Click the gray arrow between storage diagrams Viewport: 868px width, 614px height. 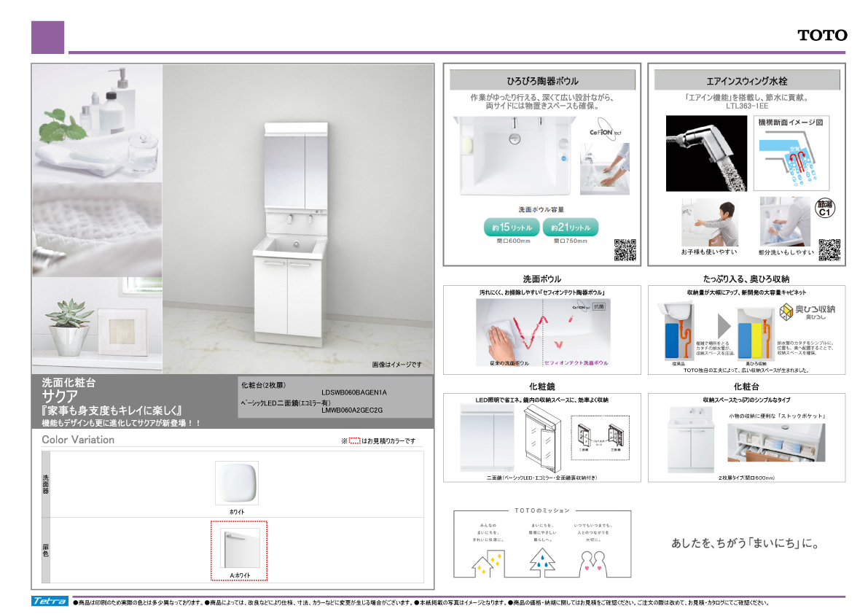(724, 325)
